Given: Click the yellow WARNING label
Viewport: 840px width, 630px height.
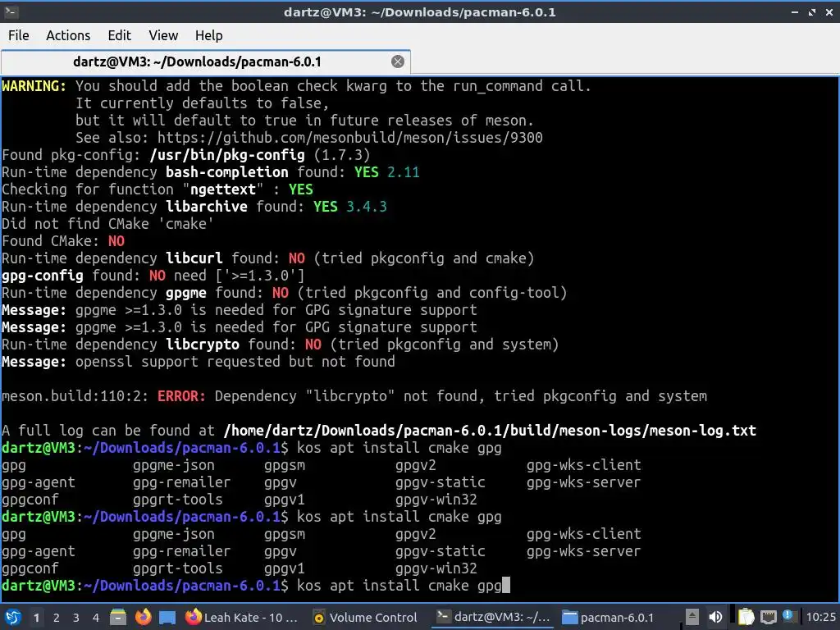Looking at the screenshot, I should click(x=34, y=85).
